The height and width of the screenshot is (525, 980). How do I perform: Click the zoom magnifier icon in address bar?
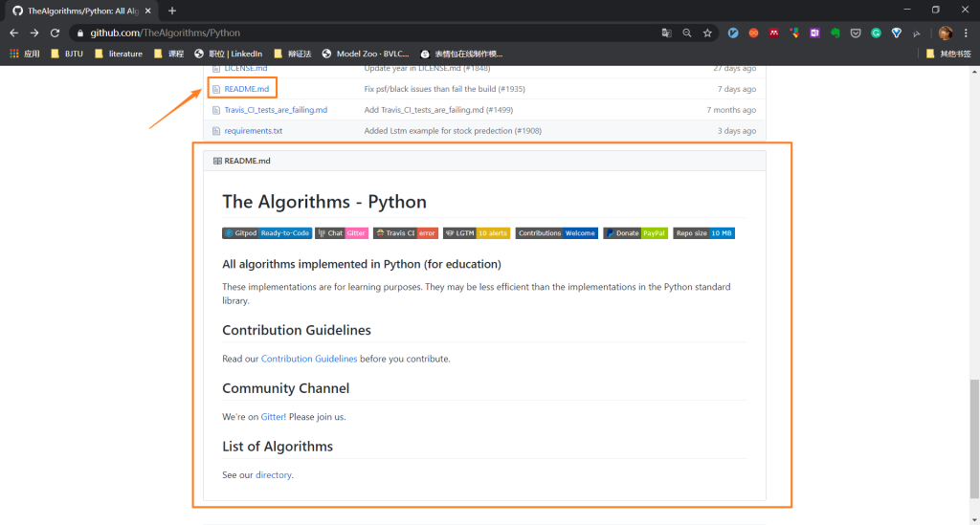(x=687, y=33)
